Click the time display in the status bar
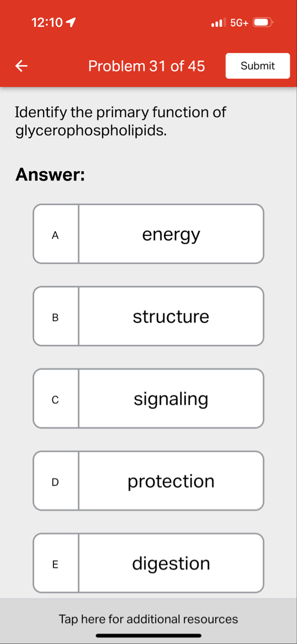297x644 pixels. point(46,22)
